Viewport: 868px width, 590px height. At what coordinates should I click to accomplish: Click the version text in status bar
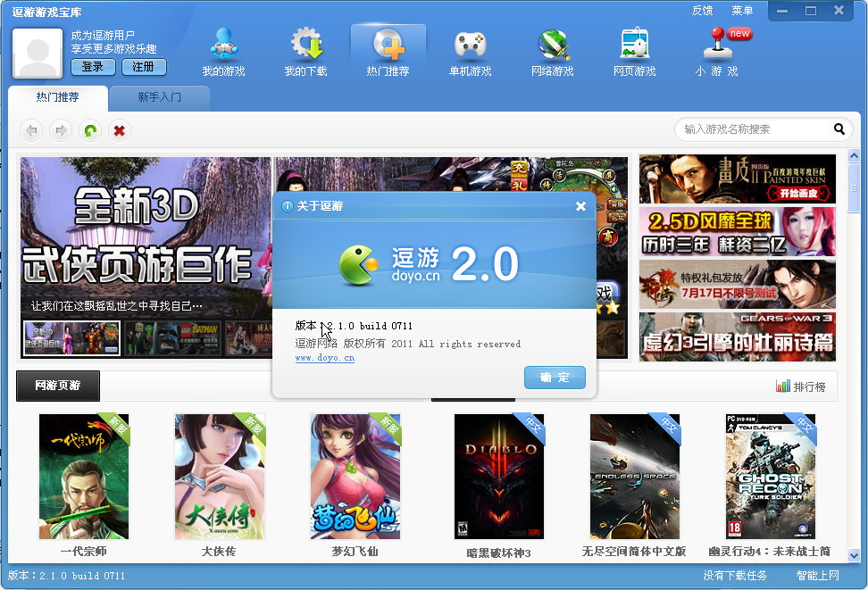[x=66, y=576]
